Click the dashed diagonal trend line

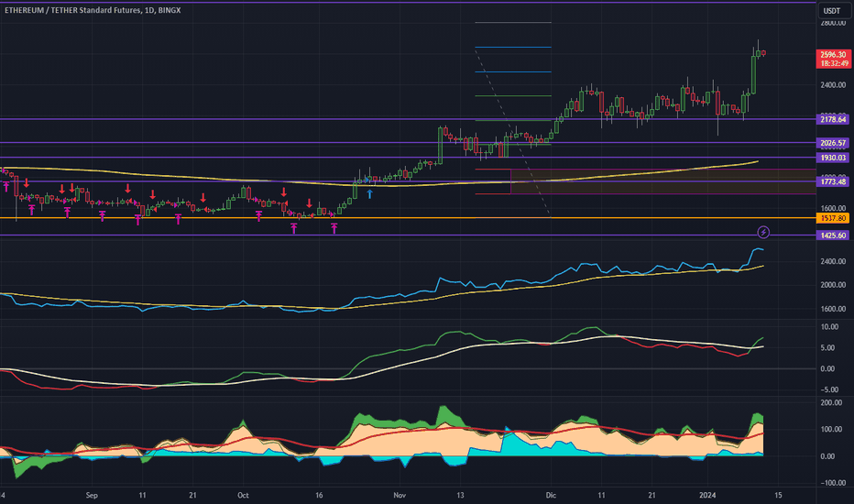[512, 132]
